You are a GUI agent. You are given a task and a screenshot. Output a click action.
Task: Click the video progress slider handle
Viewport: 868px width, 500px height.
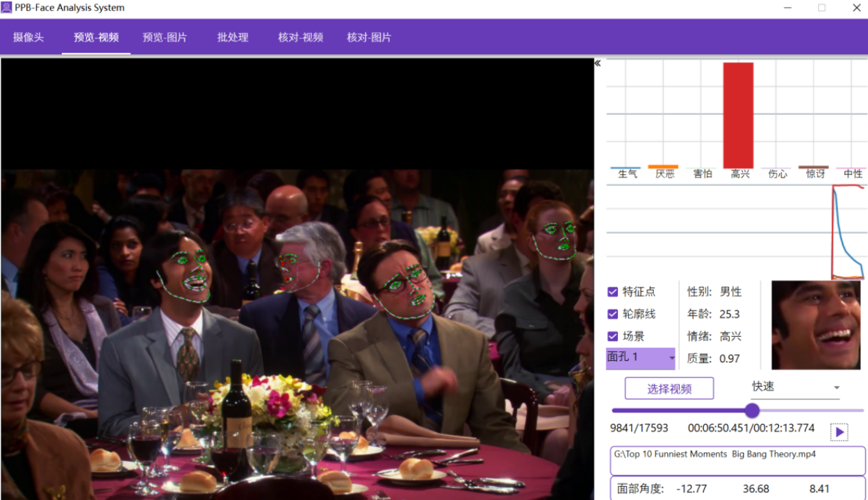coord(752,410)
